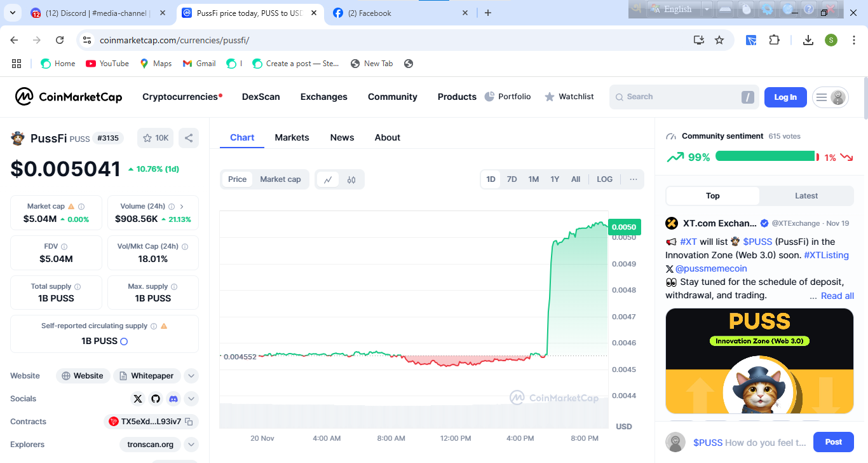868x463 pixels.
Task: Click the PUSS Innovation Zone post image
Action: [x=759, y=361]
